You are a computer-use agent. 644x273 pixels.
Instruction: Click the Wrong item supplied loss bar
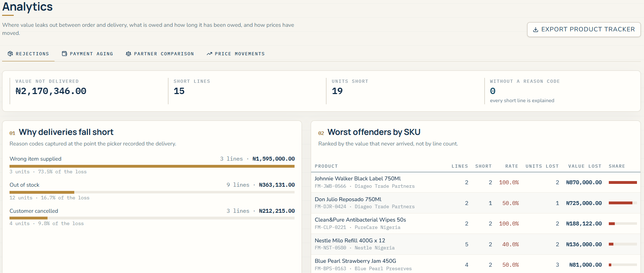(152, 166)
